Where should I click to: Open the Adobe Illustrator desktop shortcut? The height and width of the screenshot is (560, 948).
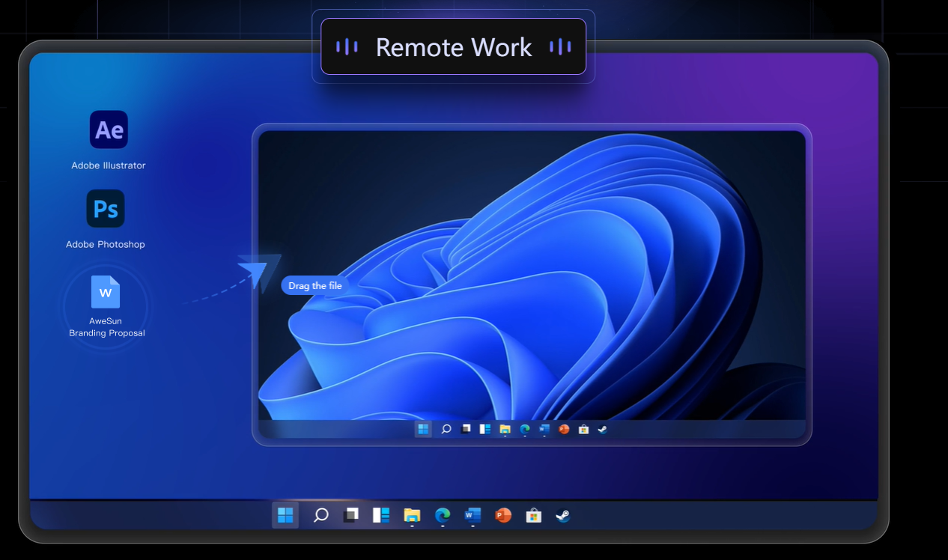coord(109,130)
